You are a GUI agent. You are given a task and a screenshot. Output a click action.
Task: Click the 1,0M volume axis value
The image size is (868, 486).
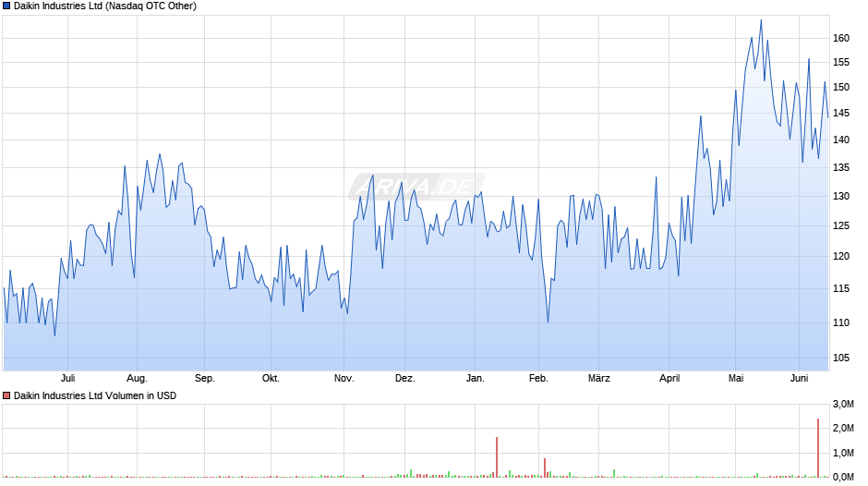tap(843, 454)
